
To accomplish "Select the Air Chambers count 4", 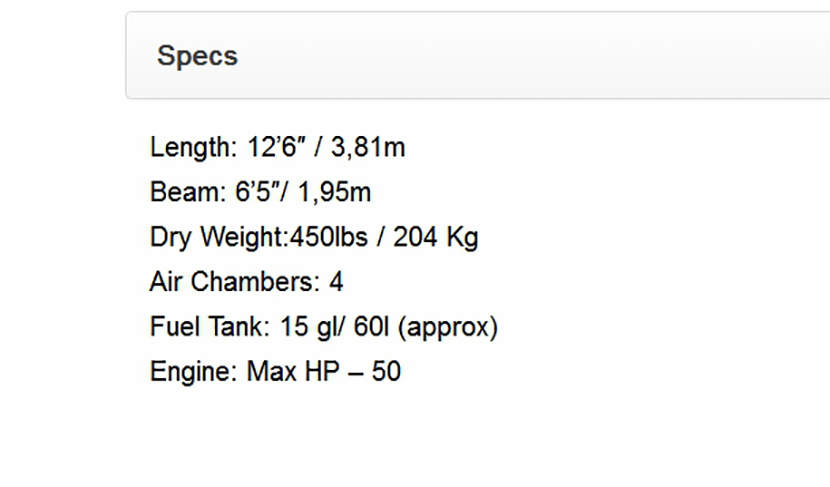I will coord(336,283).
